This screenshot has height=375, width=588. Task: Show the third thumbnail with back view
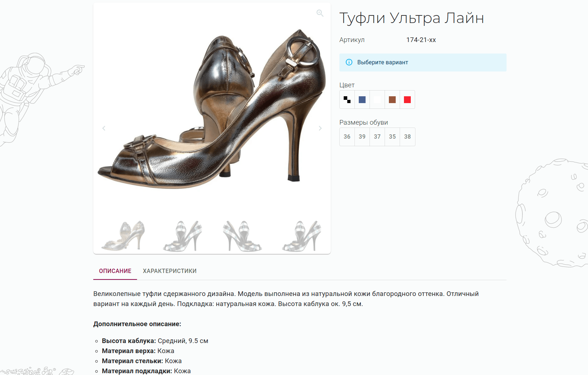pos(242,235)
